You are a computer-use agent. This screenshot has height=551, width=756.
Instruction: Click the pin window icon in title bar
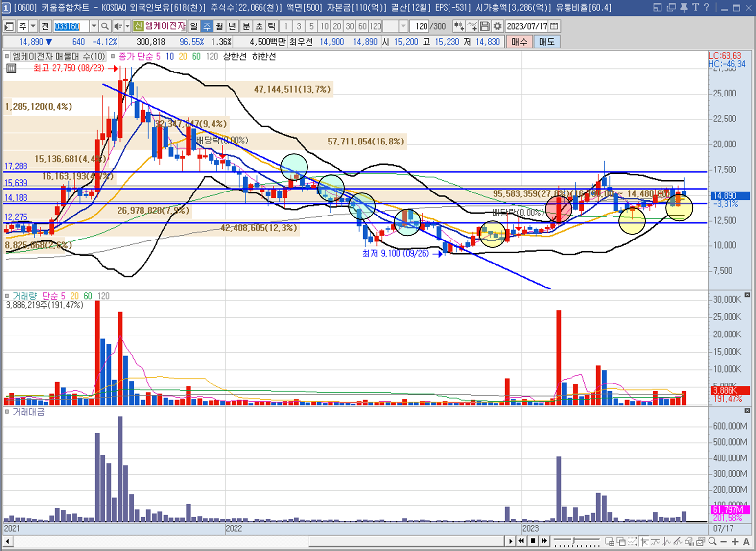[x=684, y=7]
